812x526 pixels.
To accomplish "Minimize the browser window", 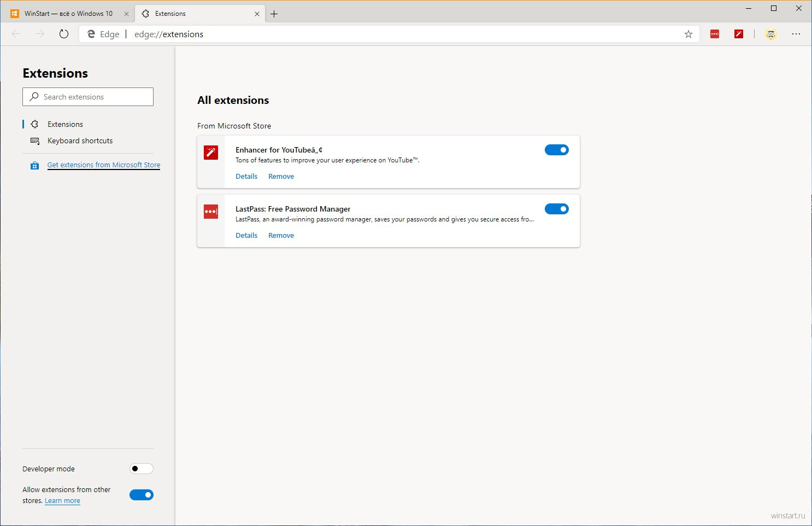I will tap(749, 8).
